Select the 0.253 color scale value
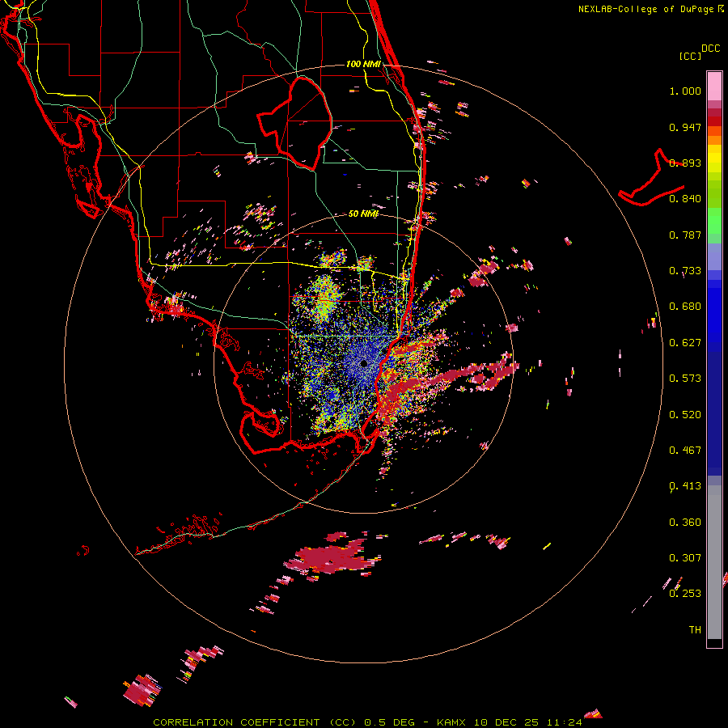This screenshot has width=728, height=728. click(x=685, y=594)
